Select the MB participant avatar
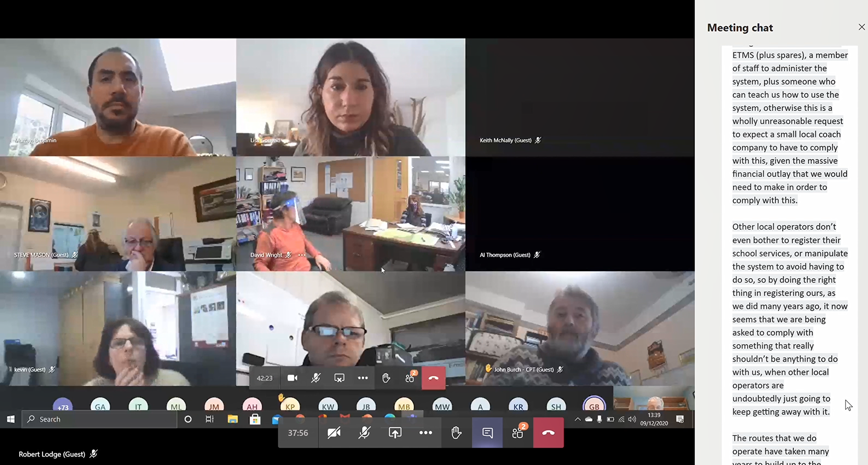The width and height of the screenshot is (868, 465). (x=404, y=406)
